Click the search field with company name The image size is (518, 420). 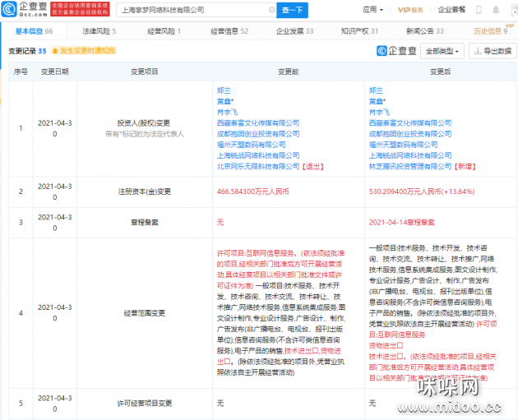(x=197, y=10)
